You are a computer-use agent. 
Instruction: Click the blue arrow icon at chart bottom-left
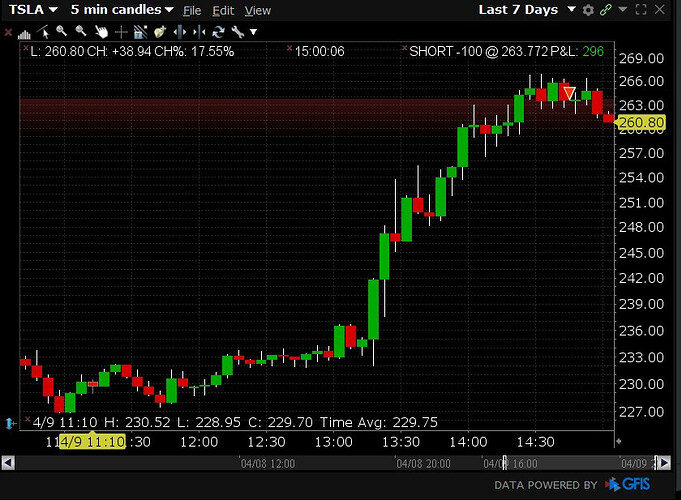(x=10, y=423)
